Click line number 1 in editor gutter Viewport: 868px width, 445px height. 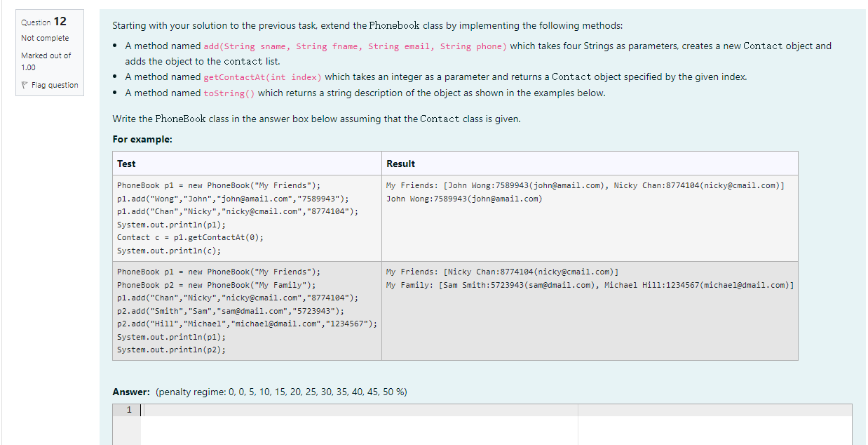[129, 410]
